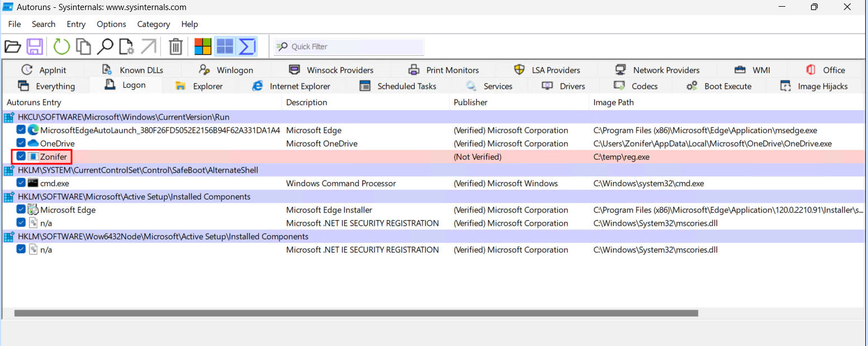Select the Windows Command Processor description
This screenshot has height=346, width=868.
tap(341, 183)
